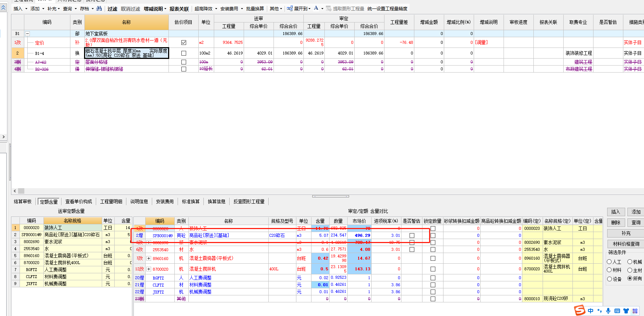Uncheck 估价项目 box for 定价 row
The width and height of the screenshot is (644, 316).
coord(184,42)
